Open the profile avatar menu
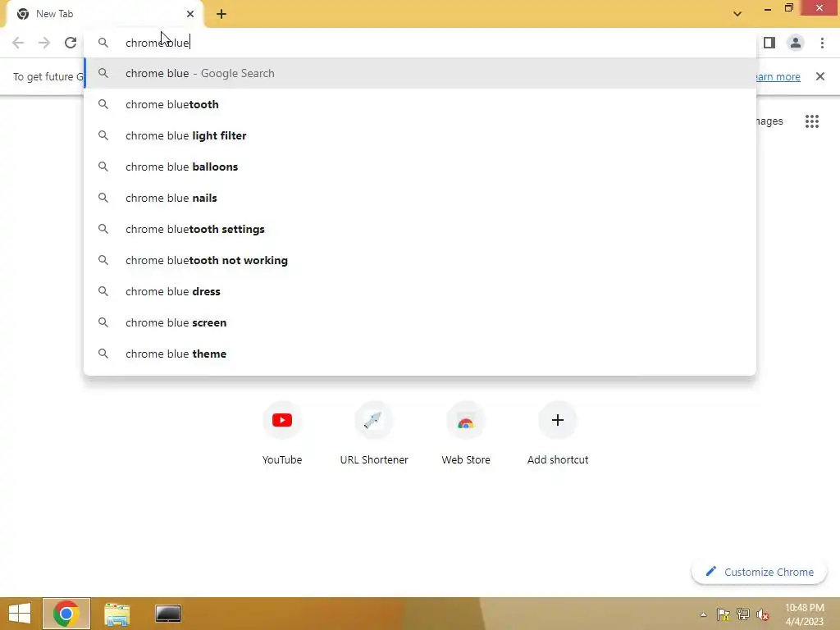The height and width of the screenshot is (630, 840). coord(796,43)
